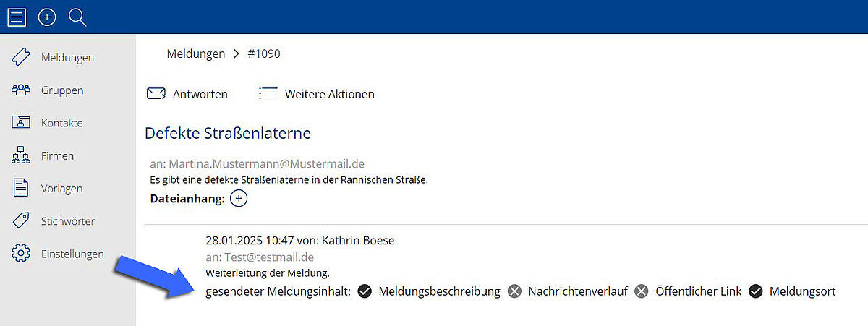Click the Meldungen ticket icon in sidebar
Image resolution: width=868 pixels, height=326 pixels.
21,57
